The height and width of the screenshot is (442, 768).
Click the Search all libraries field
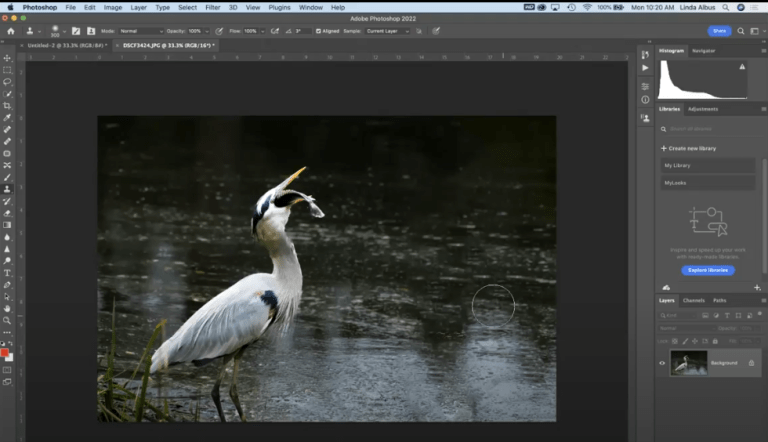click(707, 129)
